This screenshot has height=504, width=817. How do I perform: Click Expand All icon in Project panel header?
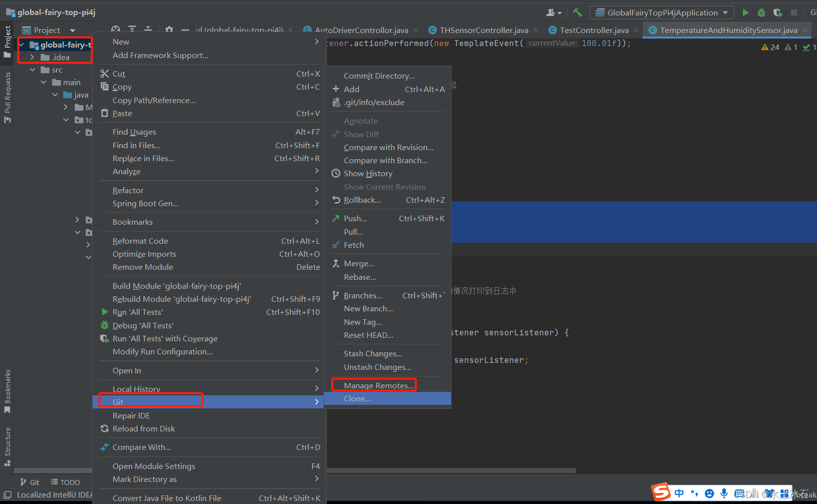tap(132, 30)
